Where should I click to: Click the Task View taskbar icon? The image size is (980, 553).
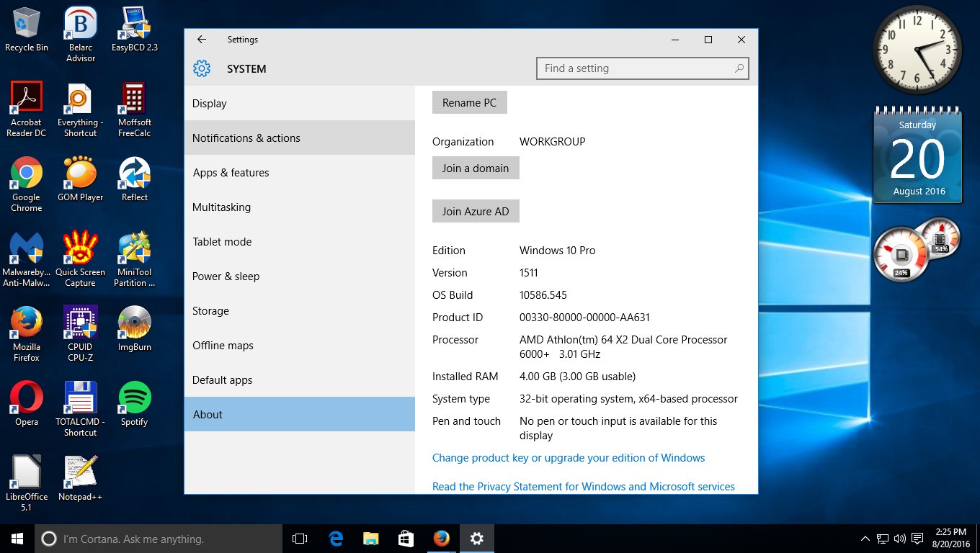(300, 539)
